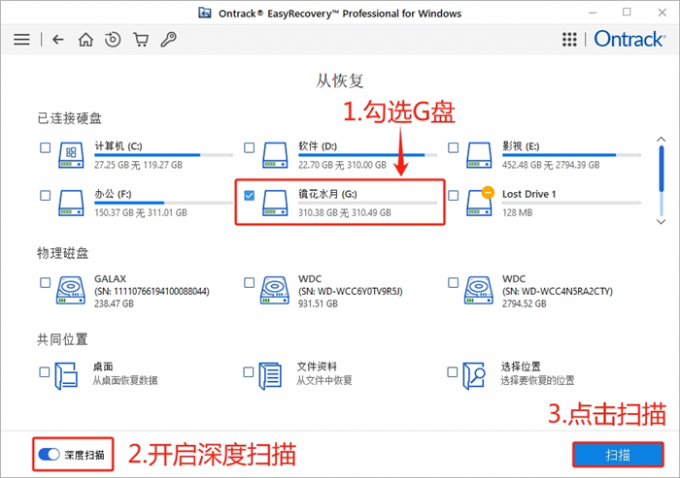Select the Lost Drive 1 label
This screenshot has width=680, height=478.
529,194
